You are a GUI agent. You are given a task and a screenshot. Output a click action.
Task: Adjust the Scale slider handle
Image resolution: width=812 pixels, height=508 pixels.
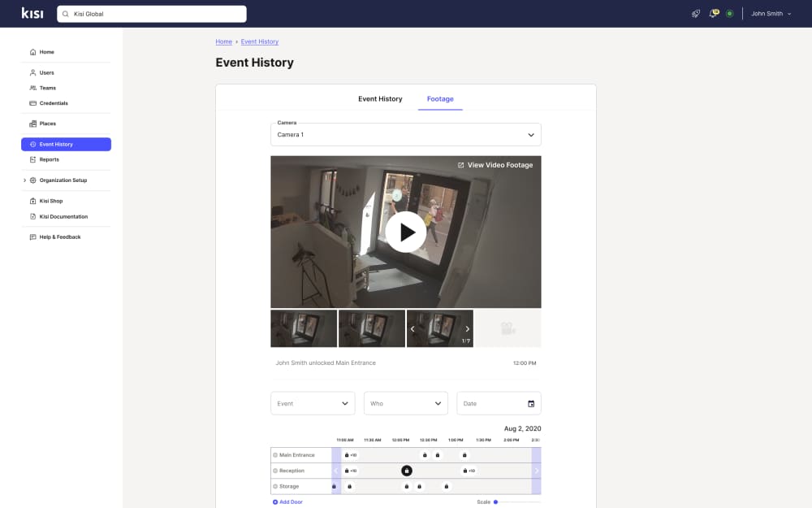(x=495, y=501)
